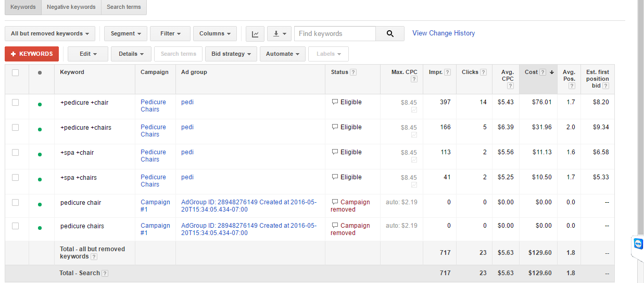Click help icon beside Total - Search
Screen dimensions: 644x283
pos(105,274)
